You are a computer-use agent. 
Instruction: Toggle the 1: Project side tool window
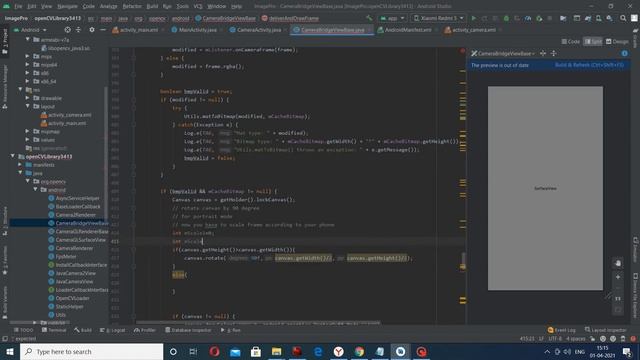click(5, 41)
